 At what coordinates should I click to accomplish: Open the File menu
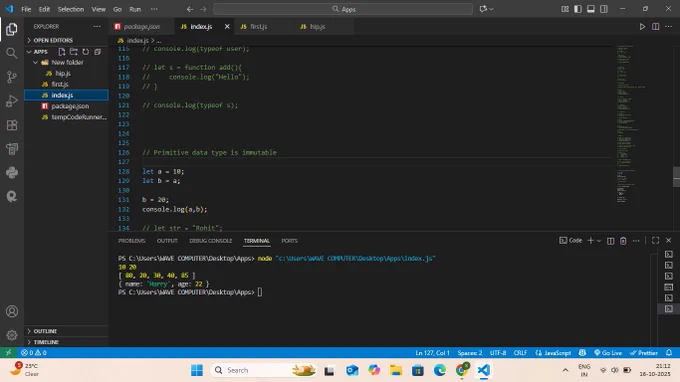26,9
